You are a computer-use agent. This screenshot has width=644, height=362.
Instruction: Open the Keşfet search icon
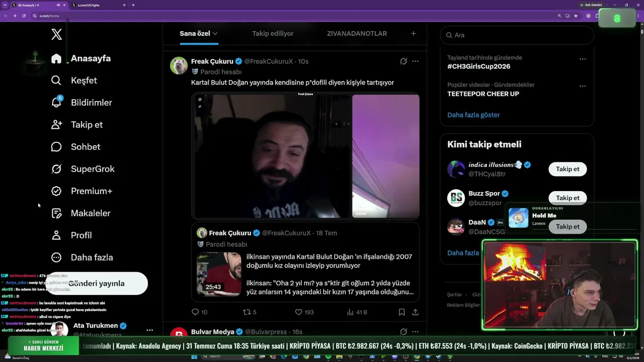56,80
